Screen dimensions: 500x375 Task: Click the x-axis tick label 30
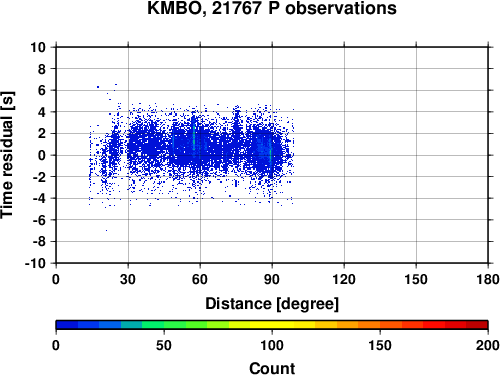point(128,279)
